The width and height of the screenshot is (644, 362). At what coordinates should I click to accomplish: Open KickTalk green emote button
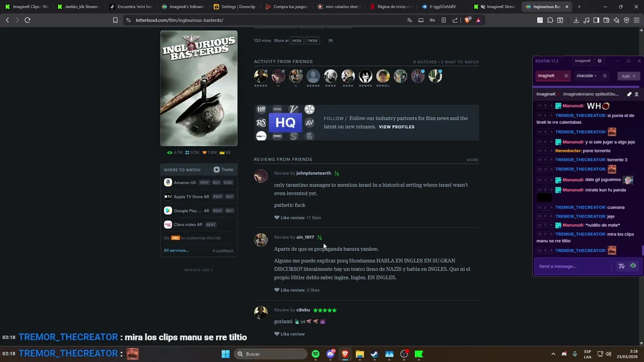(x=633, y=266)
